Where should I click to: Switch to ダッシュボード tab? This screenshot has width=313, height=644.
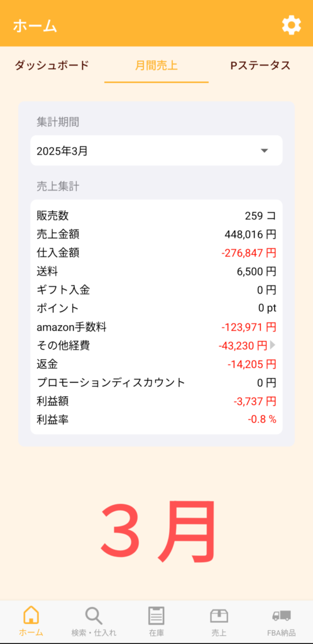[x=52, y=65]
